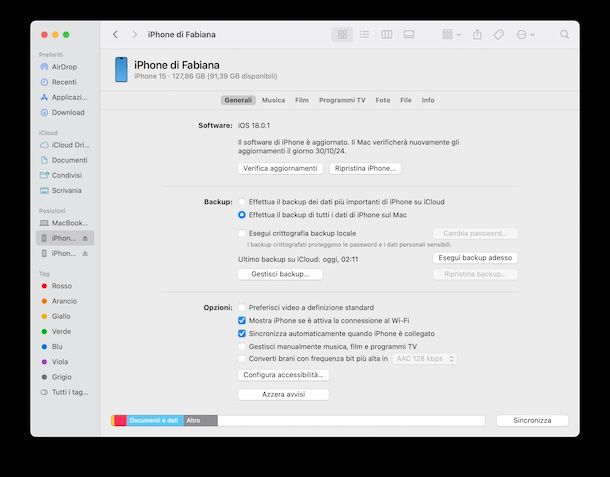The height and width of the screenshot is (477, 610).
Task: Click the red storage bar segment
Action: 120,420
